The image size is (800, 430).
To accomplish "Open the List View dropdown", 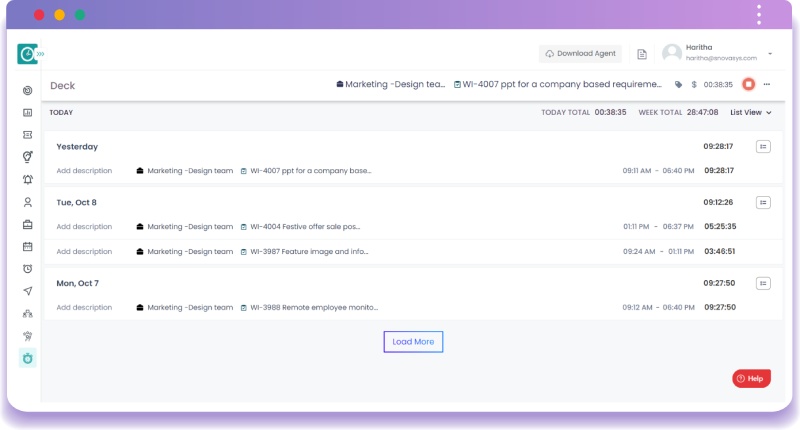I will (x=751, y=113).
